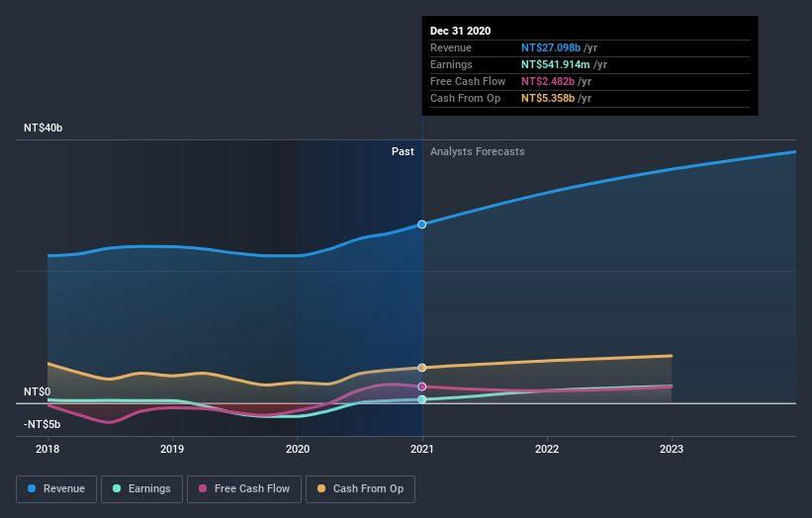Click the Revenue data point at 2021

422,224
